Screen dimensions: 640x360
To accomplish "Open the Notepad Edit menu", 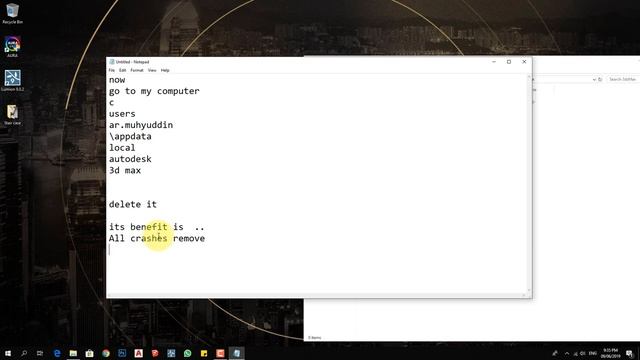I will tap(122, 70).
